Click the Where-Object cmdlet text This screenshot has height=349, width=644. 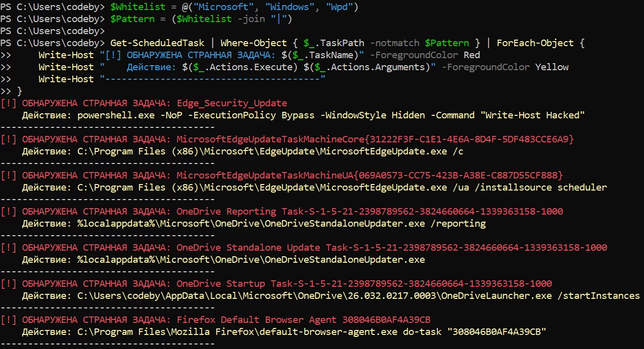pyautogui.click(x=254, y=43)
